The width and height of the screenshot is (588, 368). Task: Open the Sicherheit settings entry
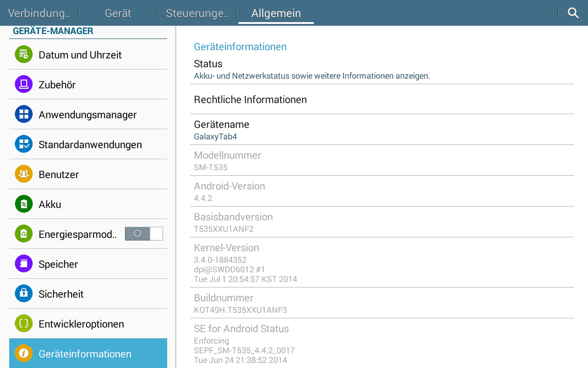pyautogui.click(x=88, y=294)
